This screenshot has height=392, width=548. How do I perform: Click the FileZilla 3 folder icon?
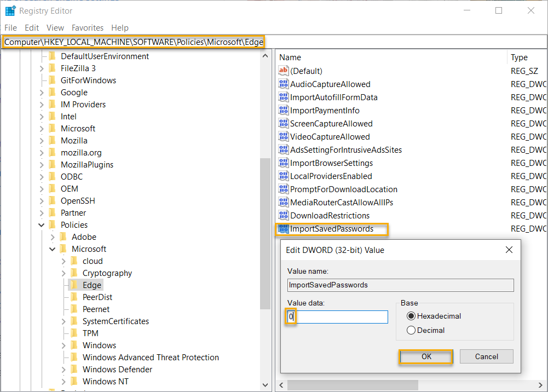point(53,68)
